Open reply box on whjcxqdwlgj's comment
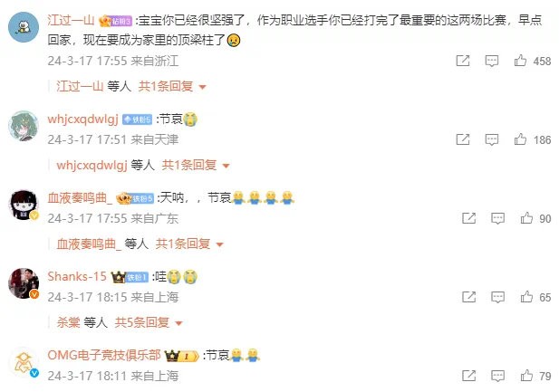 492,139
